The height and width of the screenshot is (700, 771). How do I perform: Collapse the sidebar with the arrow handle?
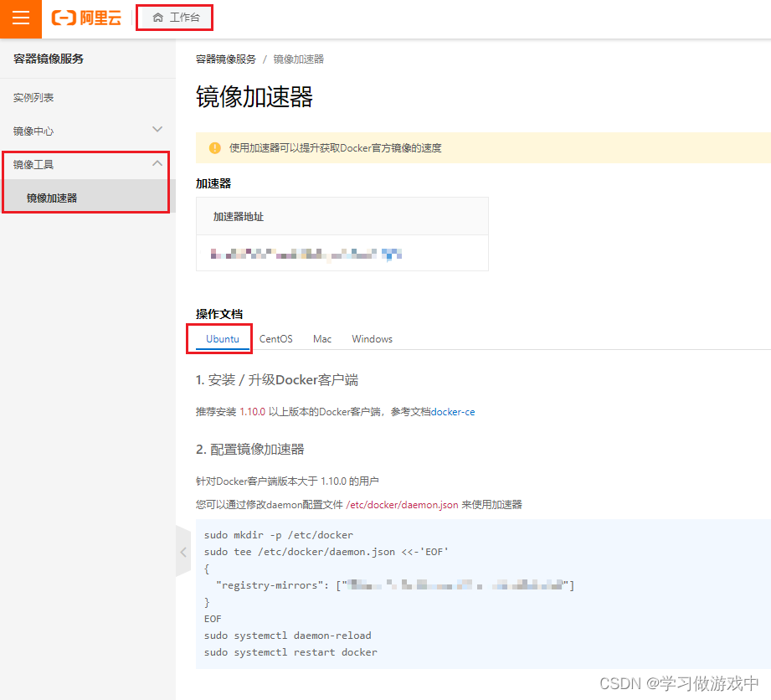(x=183, y=552)
